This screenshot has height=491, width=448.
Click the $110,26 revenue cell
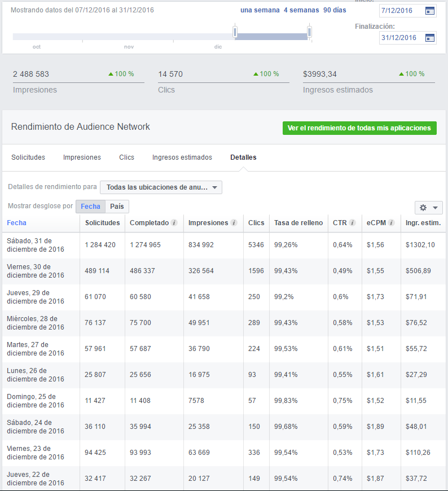click(418, 453)
